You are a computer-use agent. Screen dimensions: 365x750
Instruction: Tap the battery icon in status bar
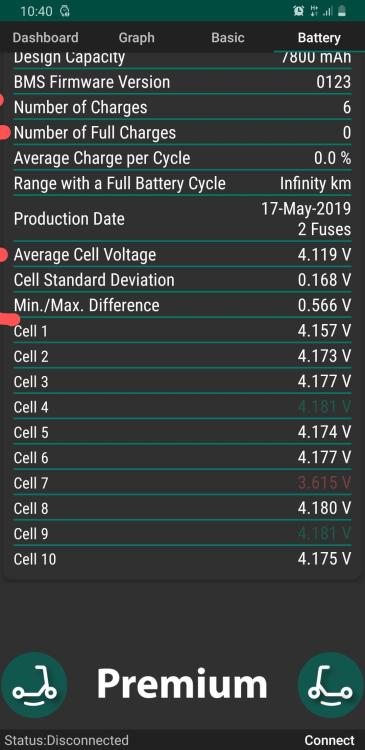342,11
